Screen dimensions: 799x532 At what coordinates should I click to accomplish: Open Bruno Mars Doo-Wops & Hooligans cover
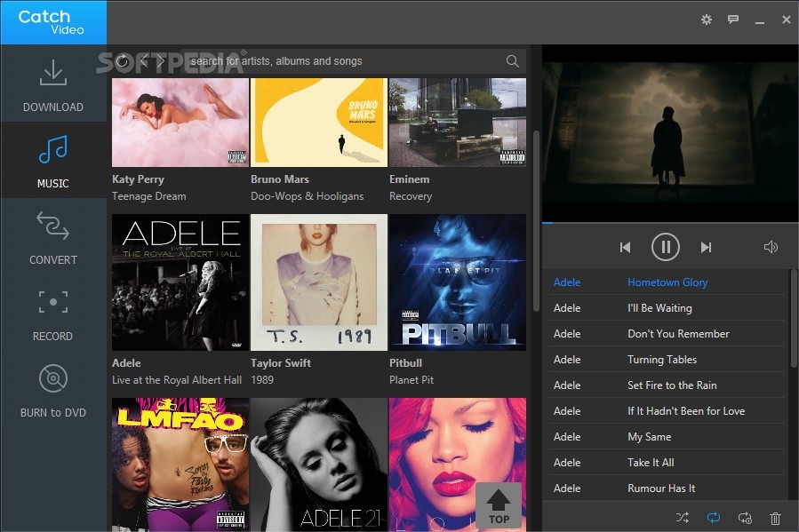(x=319, y=123)
